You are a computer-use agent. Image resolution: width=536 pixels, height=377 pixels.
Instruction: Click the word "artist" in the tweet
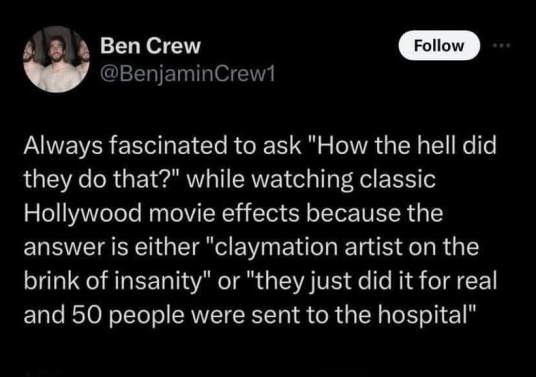pyautogui.click(x=373, y=247)
